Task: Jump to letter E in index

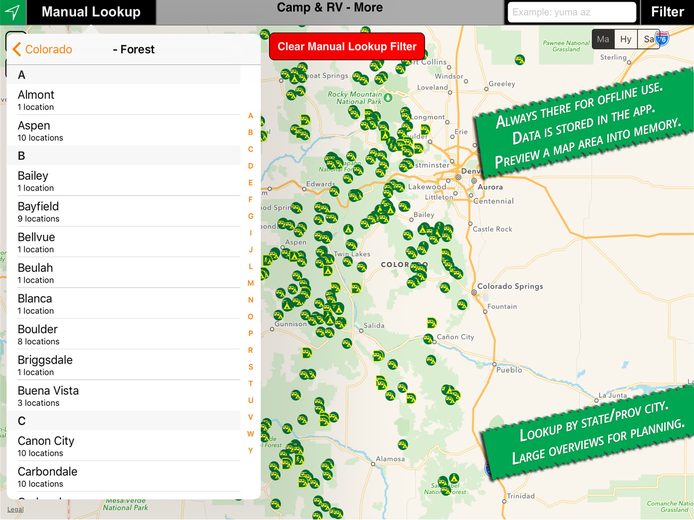Action: [x=251, y=183]
